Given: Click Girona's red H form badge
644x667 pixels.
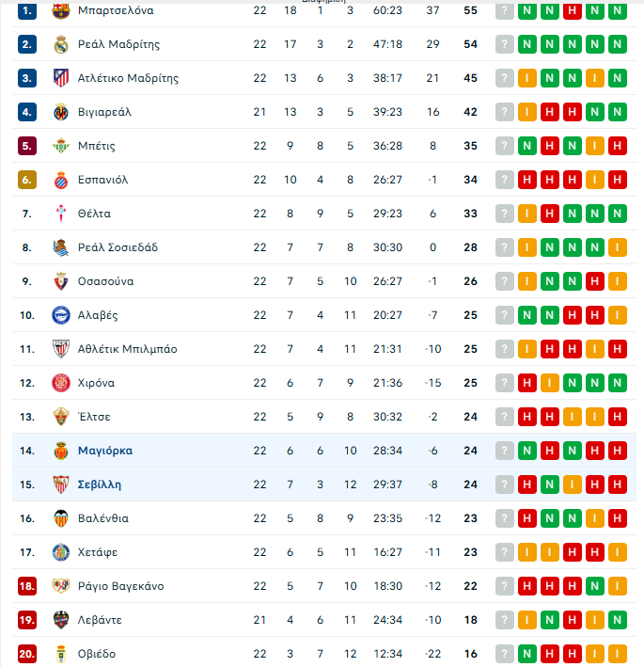Looking at the screenshot, I should pos(527,383).
